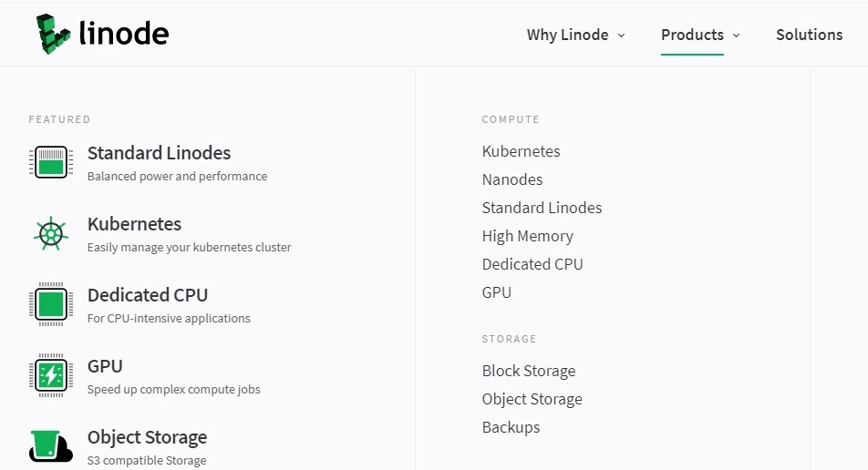Open the Solutions menu item

coord(809,35)
